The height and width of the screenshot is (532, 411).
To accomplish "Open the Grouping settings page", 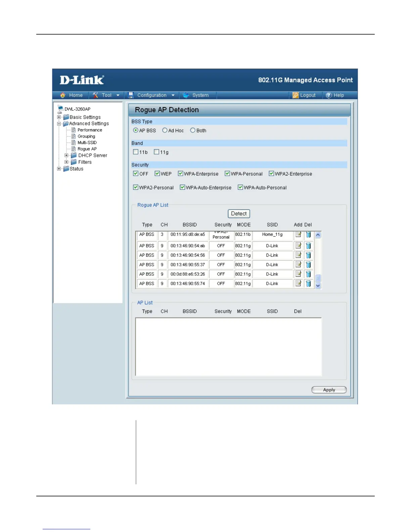I will pyautogui.click(x=86, y=136).
